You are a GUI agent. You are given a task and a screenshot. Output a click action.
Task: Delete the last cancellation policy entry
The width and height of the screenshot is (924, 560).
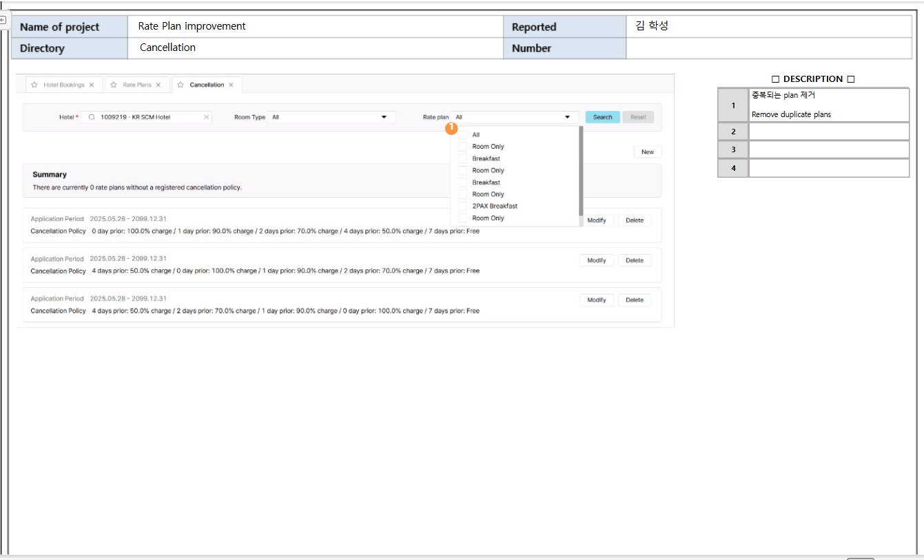click(634, 300)
